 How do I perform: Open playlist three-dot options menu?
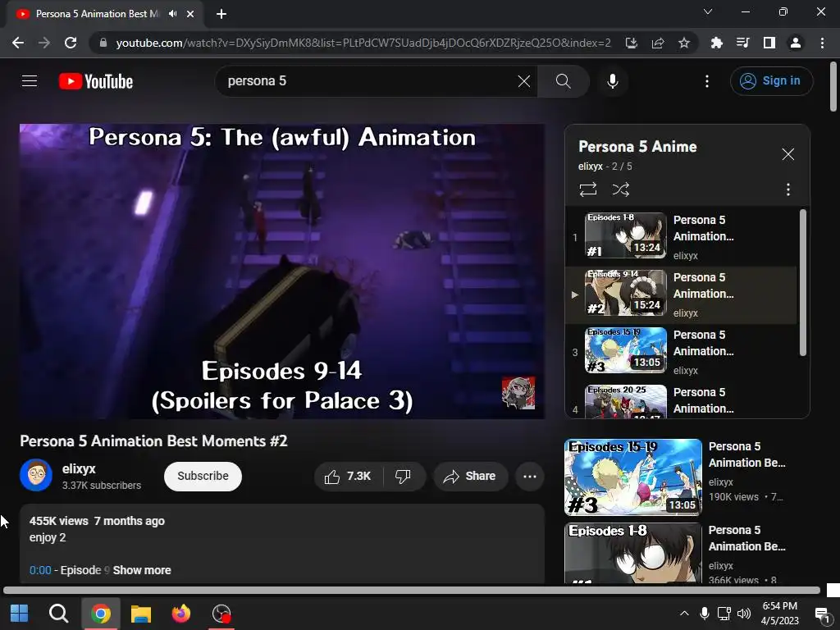click(x=788, y=189)
